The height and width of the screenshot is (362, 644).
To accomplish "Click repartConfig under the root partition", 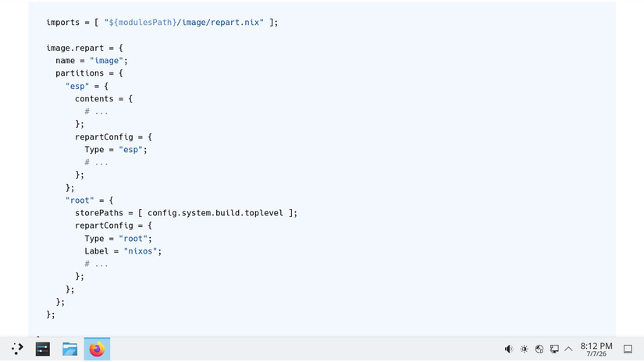I will pyautogui.click(x=104, y=225).
